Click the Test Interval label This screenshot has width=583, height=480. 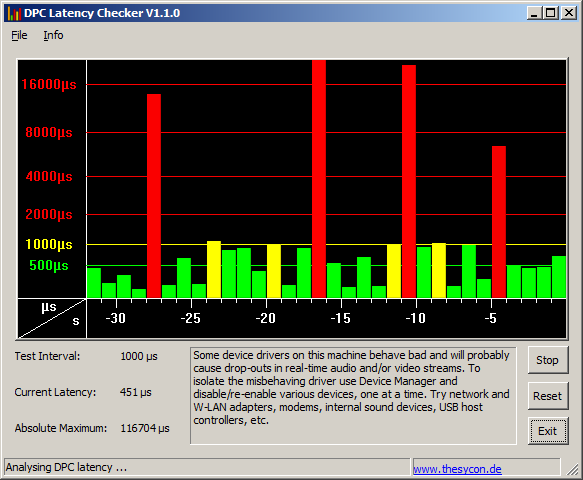pyautogui.click(x=47, y=356)
